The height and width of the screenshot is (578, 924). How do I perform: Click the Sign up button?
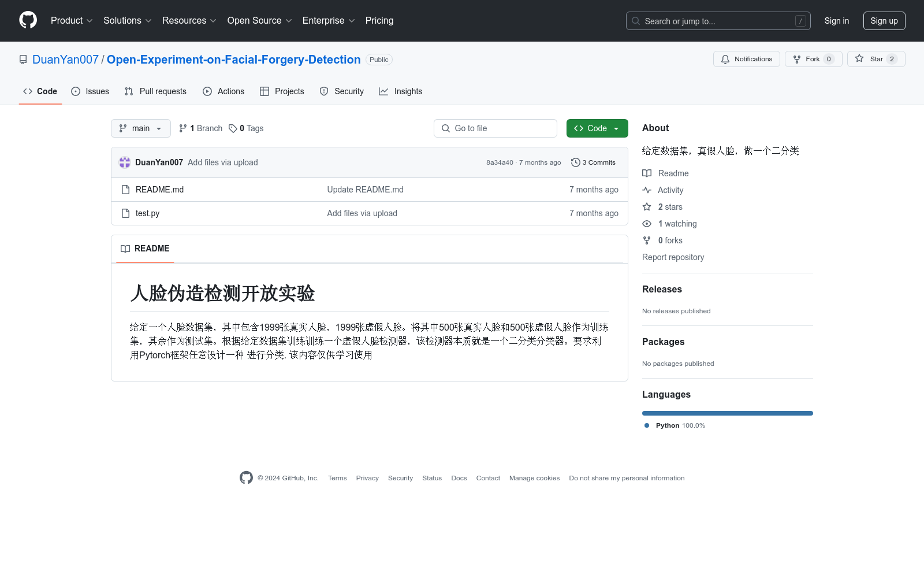884,21
